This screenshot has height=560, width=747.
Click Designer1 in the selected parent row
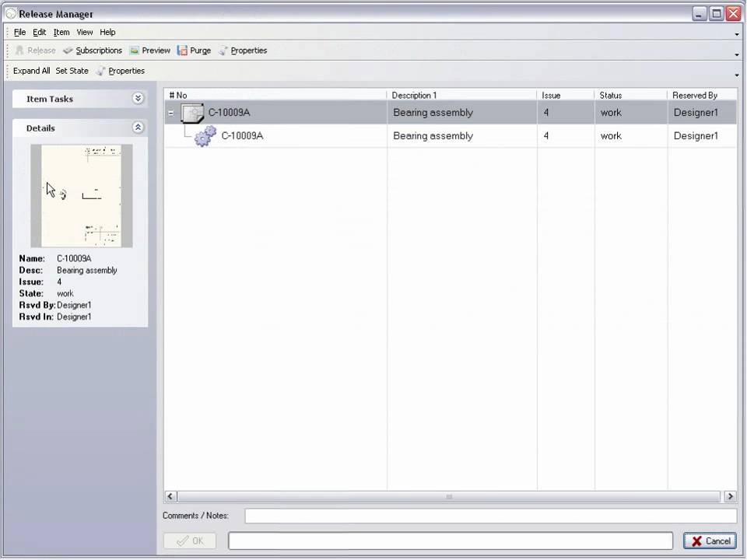(696, 113)
